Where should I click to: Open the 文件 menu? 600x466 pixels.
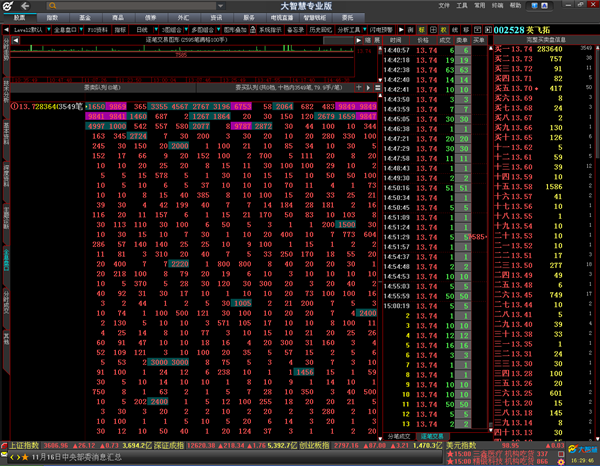pyautogui.click(x=444, y=5)
